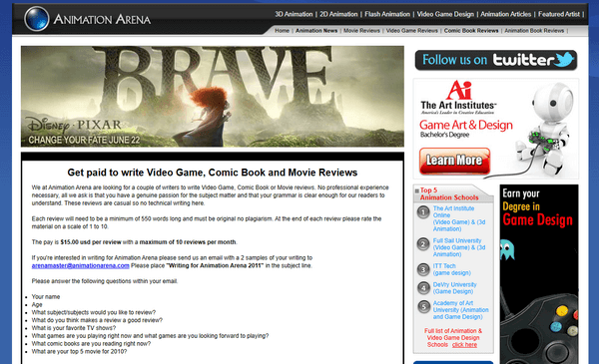
Task: Open The Art Institute Online link
Action: pos(459,218)
